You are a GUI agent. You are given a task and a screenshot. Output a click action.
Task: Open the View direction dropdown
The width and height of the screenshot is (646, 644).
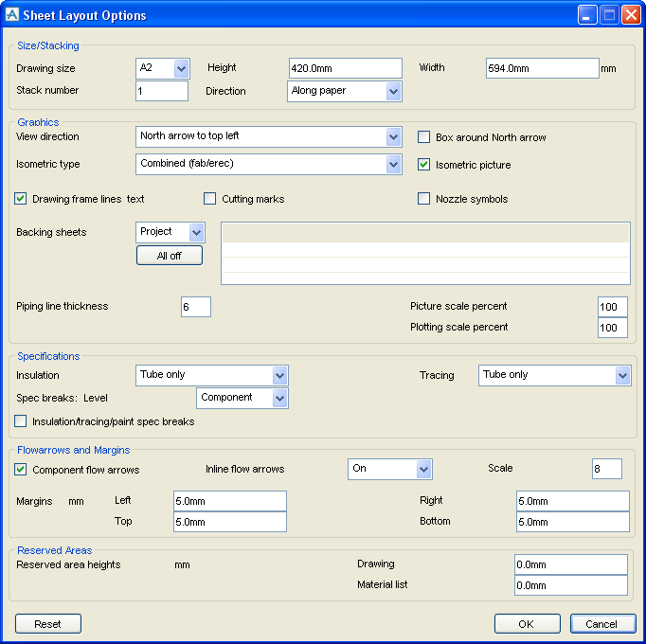pos(393,136)
